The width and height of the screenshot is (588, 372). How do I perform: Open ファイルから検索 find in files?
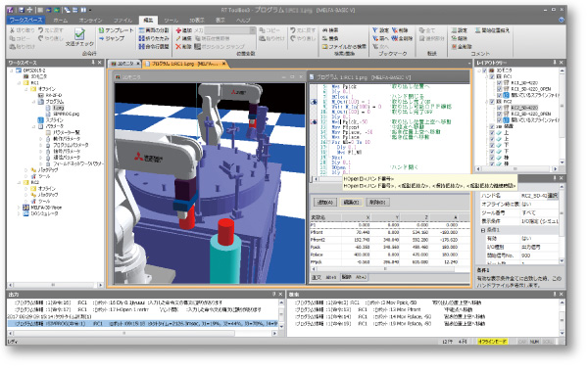(x=344, y=46)
